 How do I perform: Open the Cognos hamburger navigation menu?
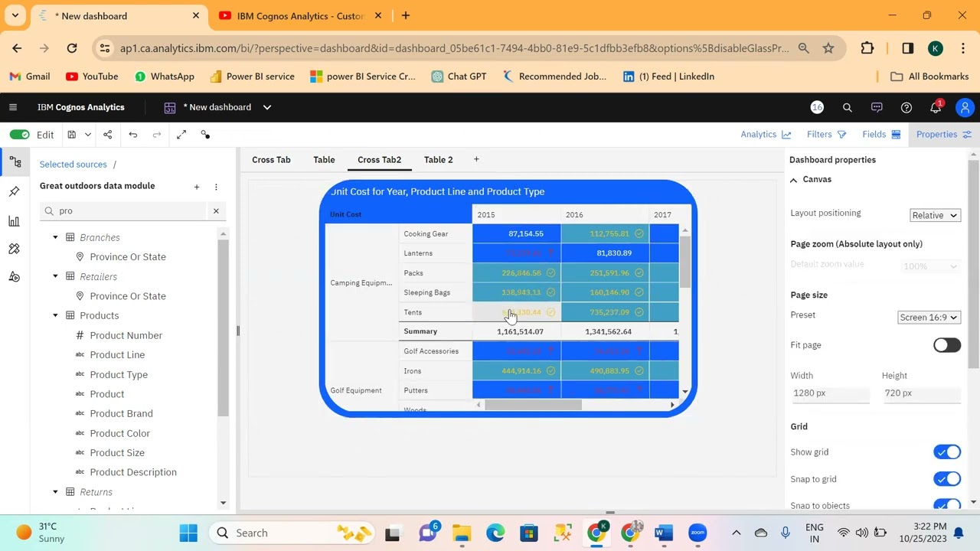12,107
